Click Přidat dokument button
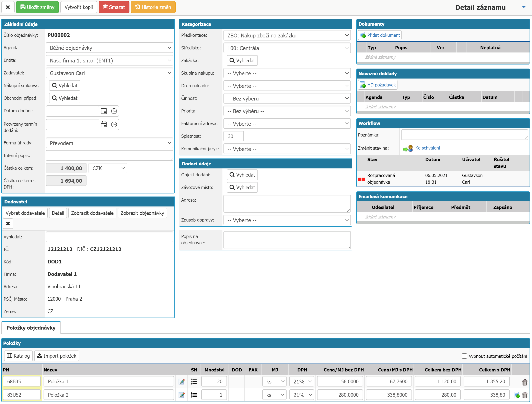Screen dimensions: 532x404 coord(380,35)
